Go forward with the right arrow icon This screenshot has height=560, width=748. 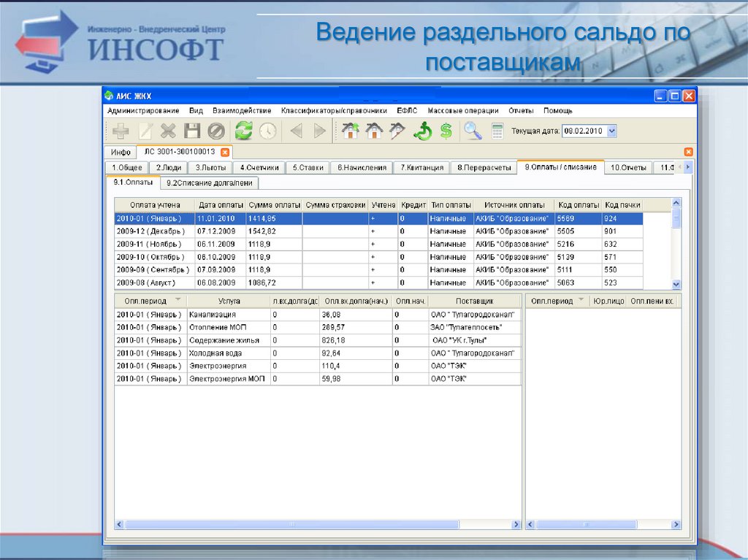320,131
